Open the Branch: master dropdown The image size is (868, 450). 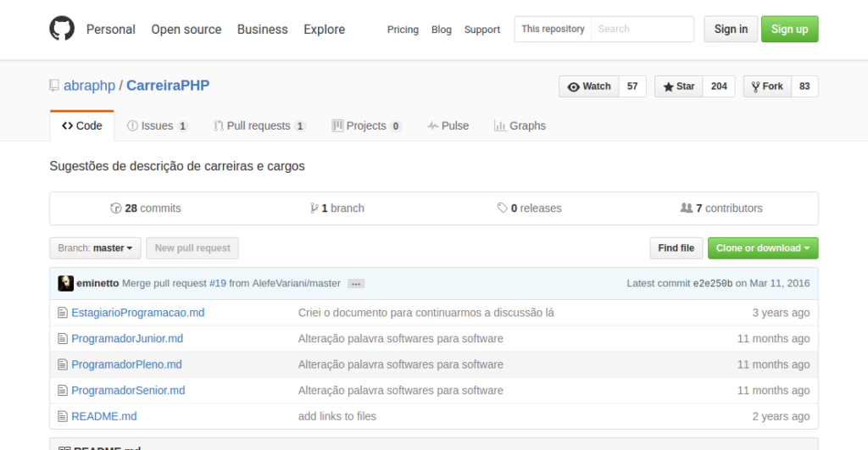pos(95,248)
